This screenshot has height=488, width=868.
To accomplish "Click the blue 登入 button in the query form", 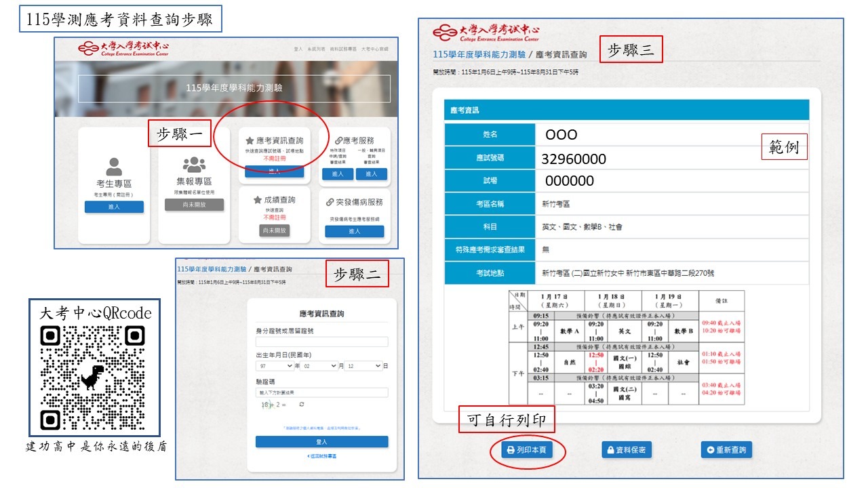I will point(321,442).
